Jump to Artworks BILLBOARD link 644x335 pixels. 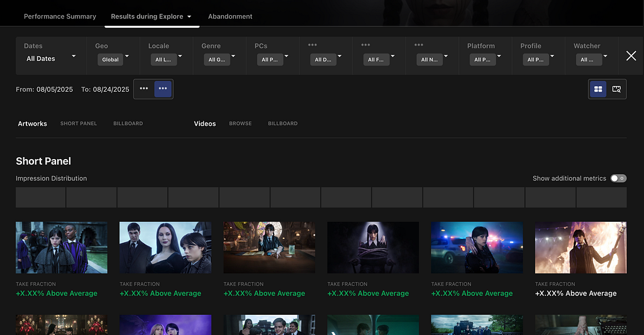click(128, 124)
